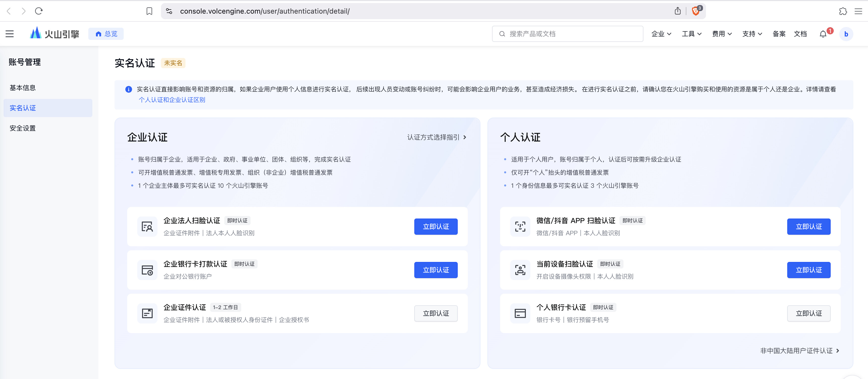Click 立即认证 for 个人银行卡认证
The width and height of the screenshot is (868, 379).
pos(808,313)
